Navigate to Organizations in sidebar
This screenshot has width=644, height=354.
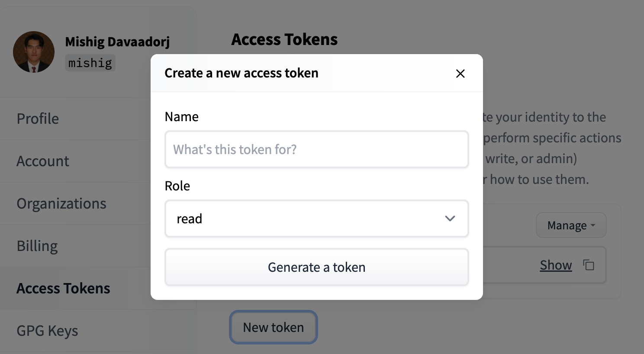click(61, 203)
